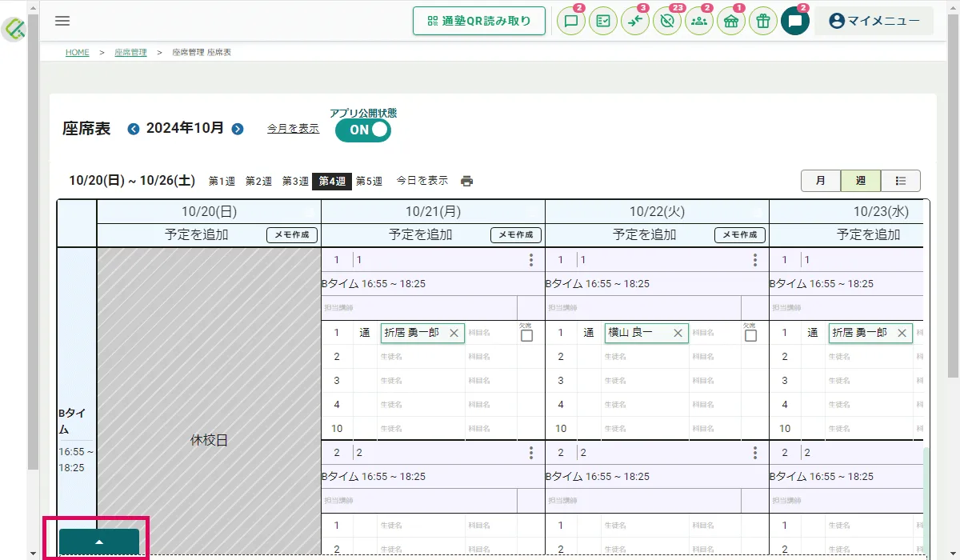Image resolution: width=960 pixels, height=560 pixels.
Task: Click the crossed-circle icon with badge 23
Action: [x=667, y=21]
